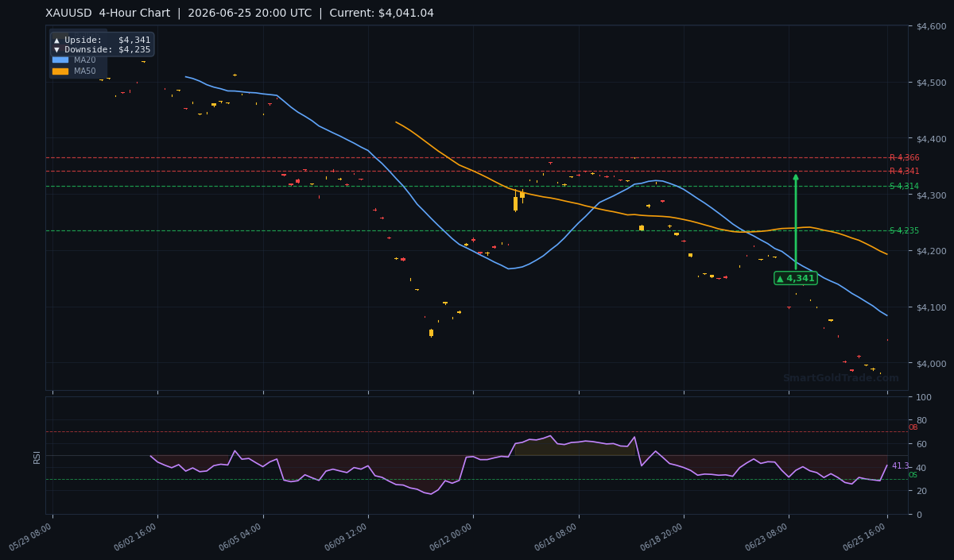Click the orange MA50 legend swatch
The image size is (954, 560).
point(60,71)
